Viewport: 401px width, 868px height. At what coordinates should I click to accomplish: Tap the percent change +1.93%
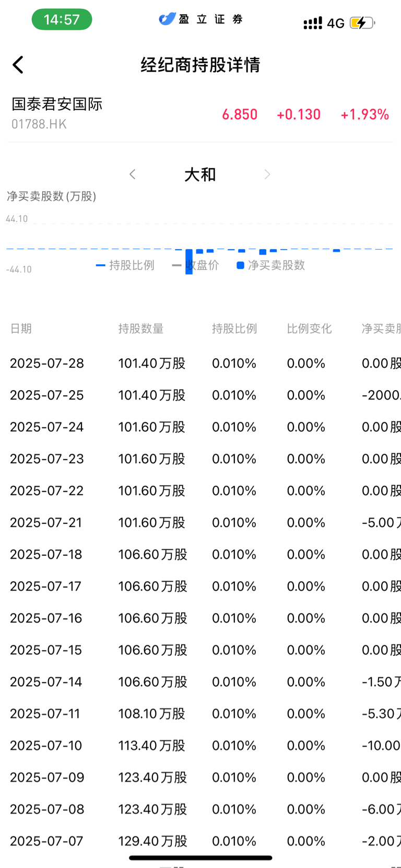pyautogui.click(x=364, y=114)
